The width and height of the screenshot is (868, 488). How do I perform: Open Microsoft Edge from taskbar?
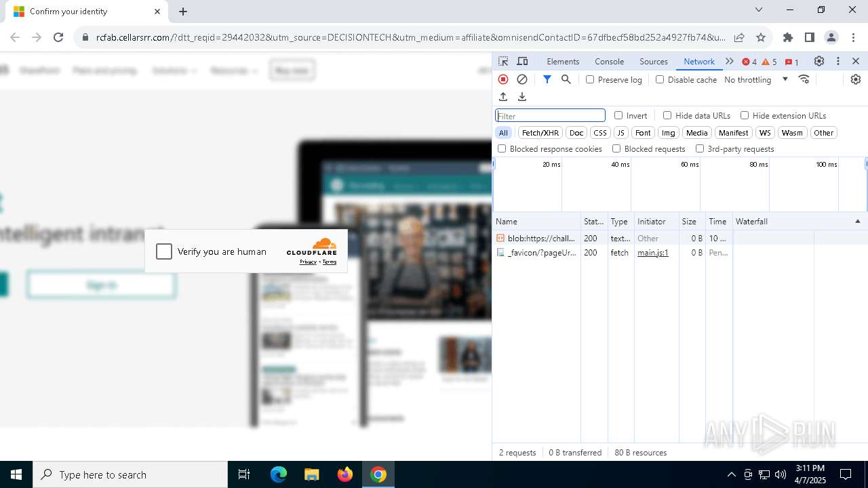tap(279, 474)
